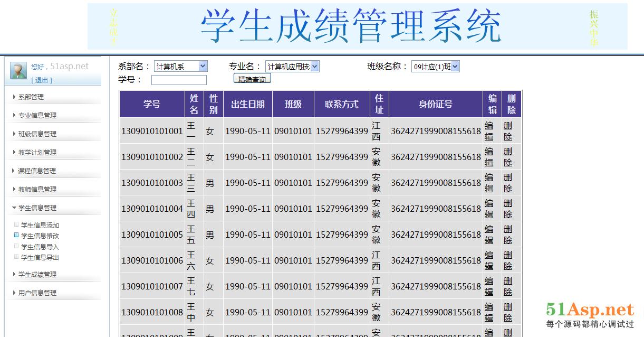This screenshot has width=644, height=337.
Task: Sort table by 出生日期 column header
Action: click(247, 104)
